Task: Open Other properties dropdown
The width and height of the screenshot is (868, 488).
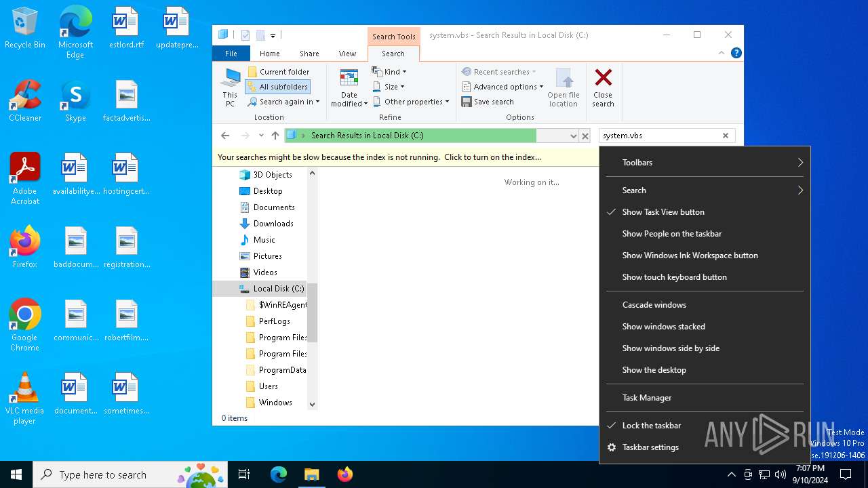Action: coord(411,102)
